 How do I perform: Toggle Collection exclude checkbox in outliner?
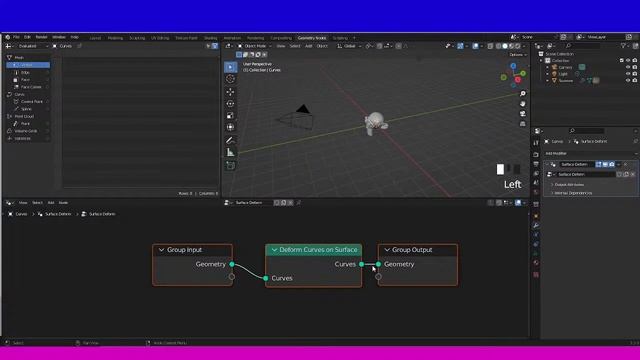coord(622,60)
